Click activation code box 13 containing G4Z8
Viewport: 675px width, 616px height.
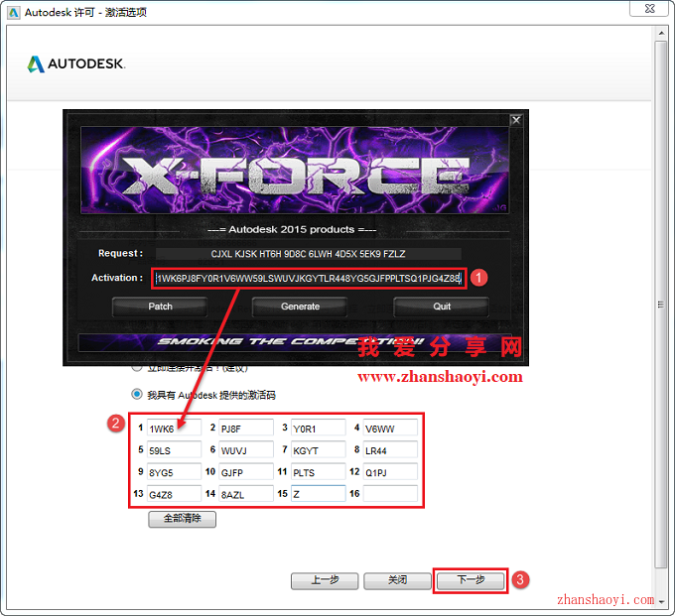pos(174,493)
